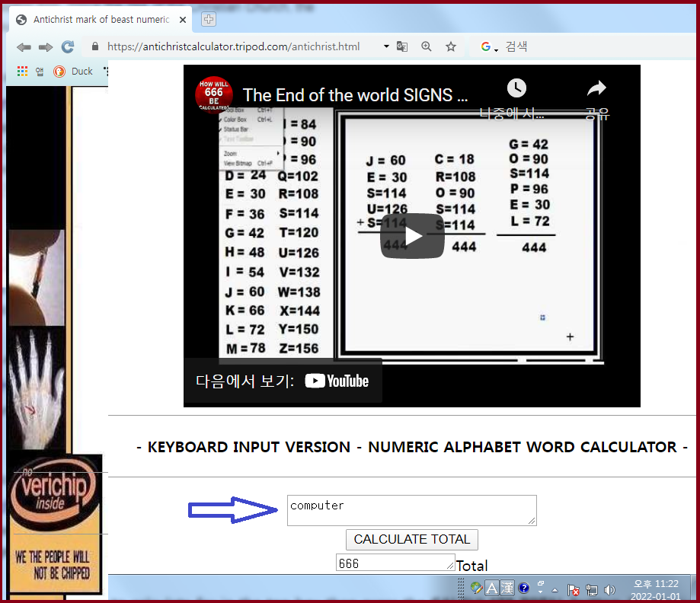Open the address bar history dropdown arrow
The width and height of the screenshot is (700, 603).
(x=386, y=46)
